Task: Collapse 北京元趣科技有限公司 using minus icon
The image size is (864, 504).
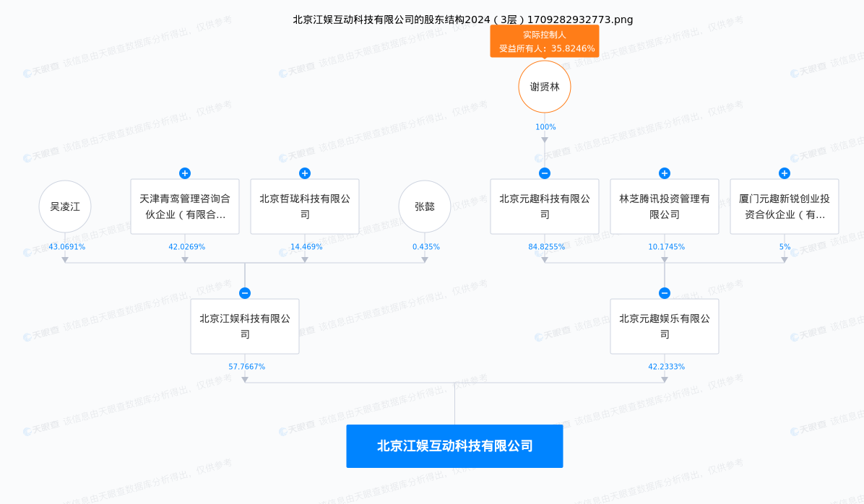Action: (545, 173)
